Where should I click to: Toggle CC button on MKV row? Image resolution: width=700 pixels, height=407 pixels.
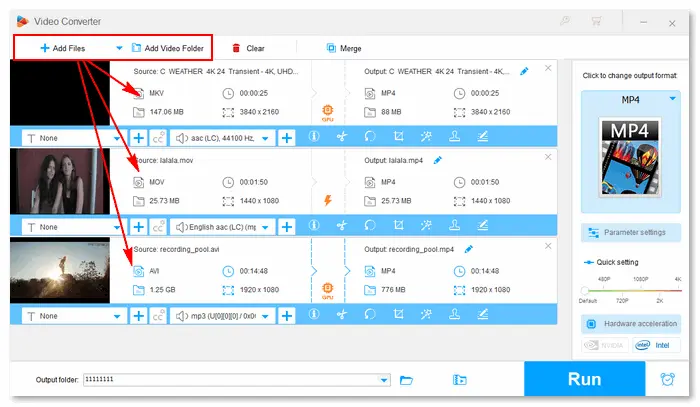coord(158,138)
